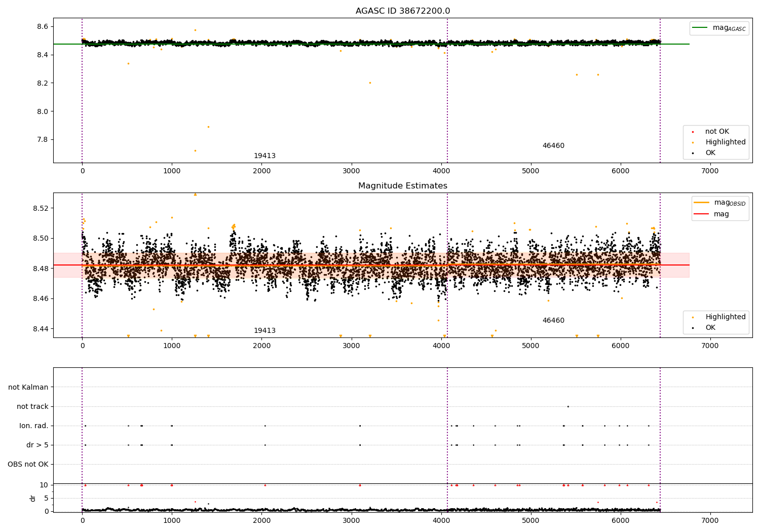Screen dimensions: 760x532
Task: Click the 8.2 y-axis tick label
Action: (x=43, y=83)
